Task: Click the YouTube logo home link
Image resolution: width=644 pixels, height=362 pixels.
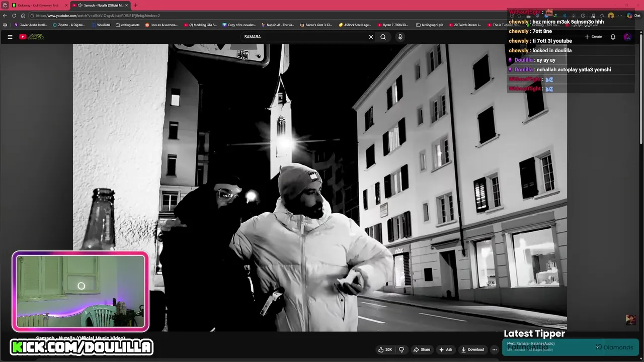Action: coord(32,37)
